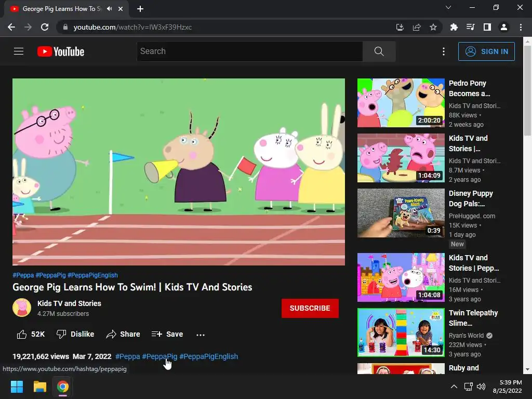Click the video player to pause
532x399 pixels.
tap(179, 172)
